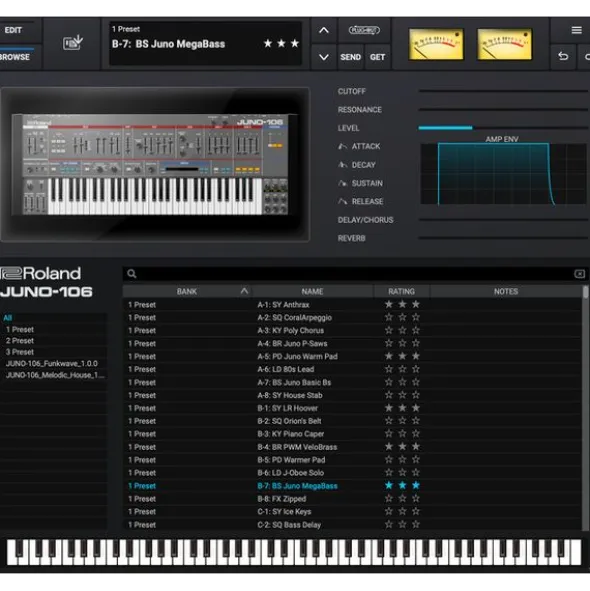The width and height of the screenshot is (590, 591).
Task: Click star rating of A-1: SY Anthrax
Action: (402, 304)
